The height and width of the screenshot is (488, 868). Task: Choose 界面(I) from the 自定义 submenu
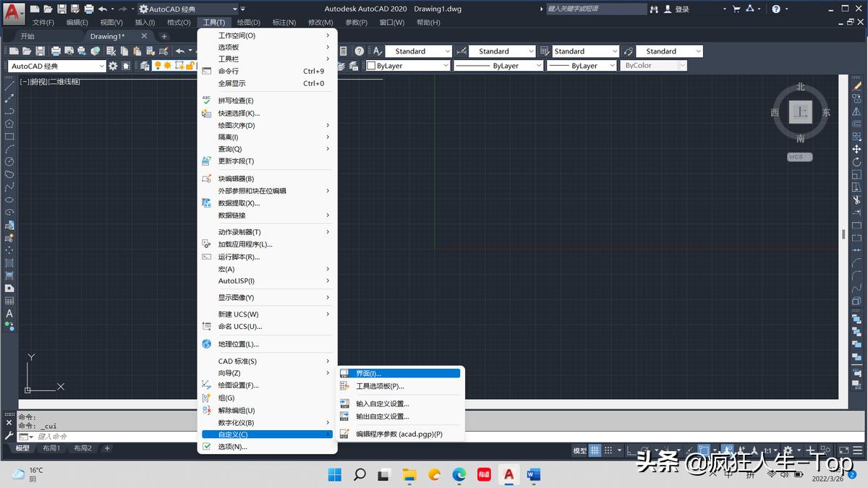click(400, 372)
